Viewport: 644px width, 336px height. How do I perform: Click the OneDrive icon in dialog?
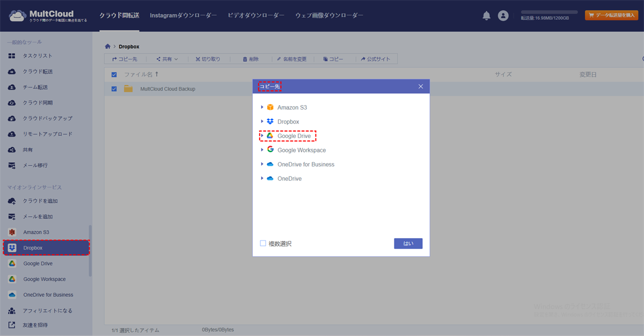[270, 178]
